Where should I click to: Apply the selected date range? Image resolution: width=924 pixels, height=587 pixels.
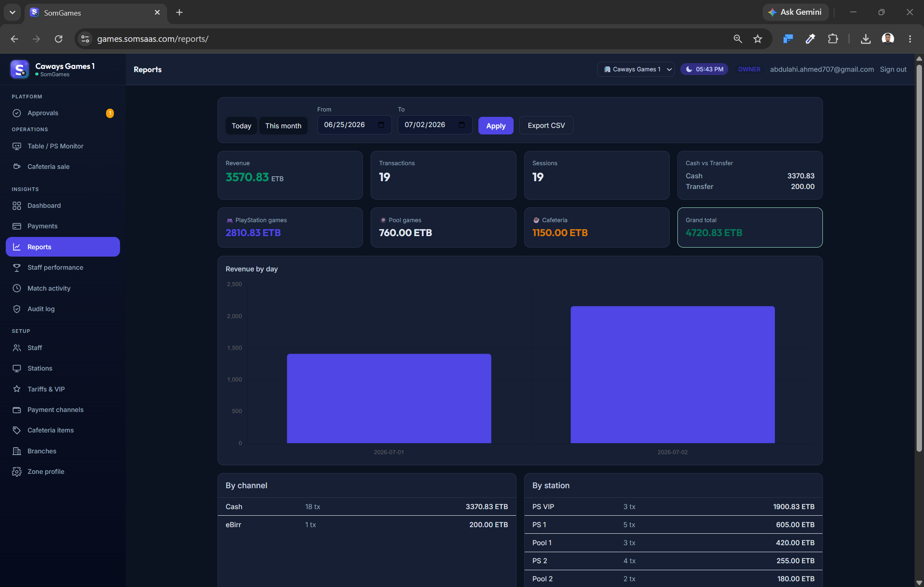click(496, 126)
